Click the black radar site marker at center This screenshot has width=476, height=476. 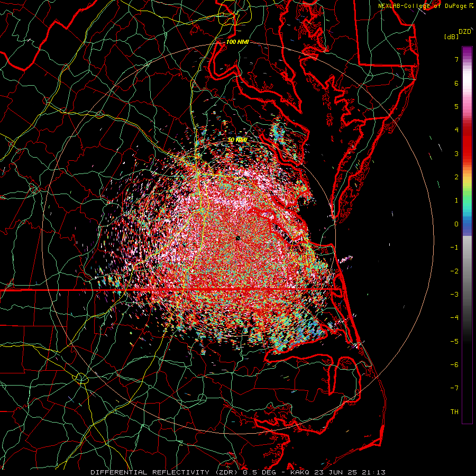click(239, 239)
